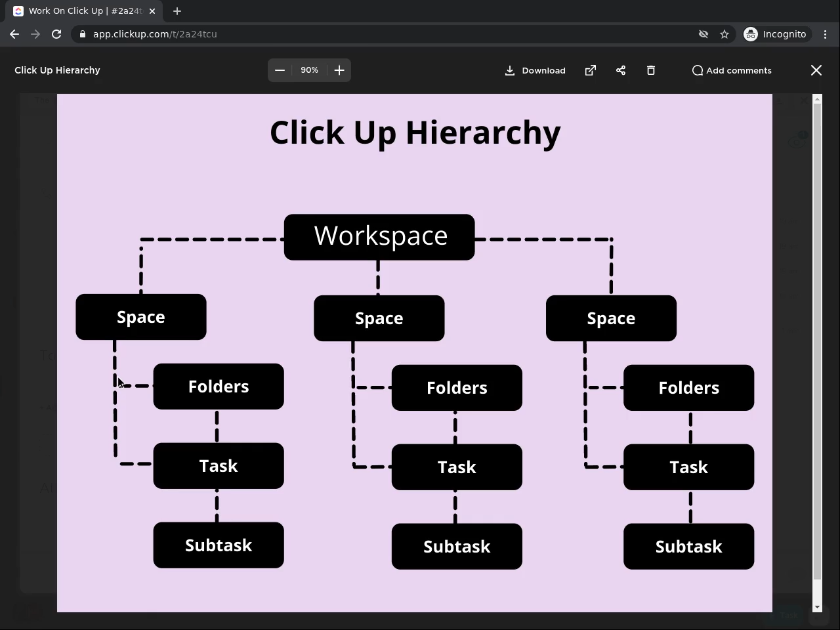The height and width of the screenshot is (630, 840).
Task: Zoom in with the plus button
Action: pyautogui.click(x=339, y=70)
